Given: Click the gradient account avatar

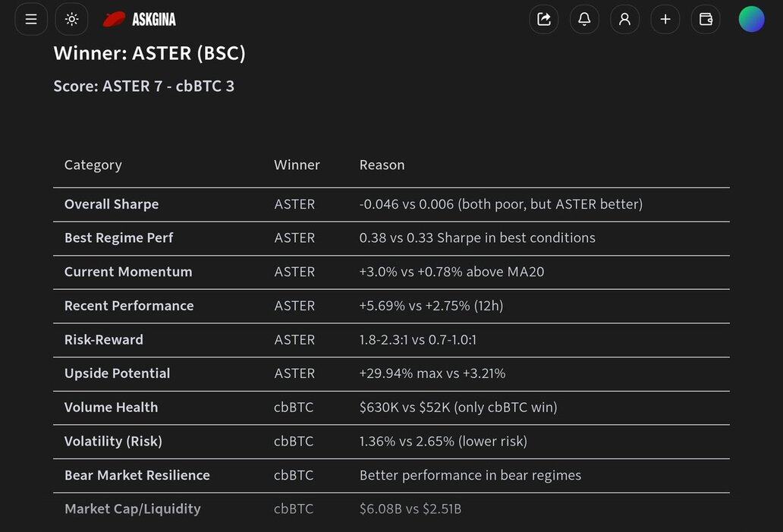Looking at the screenshot, I should click(x=751, y=19).
